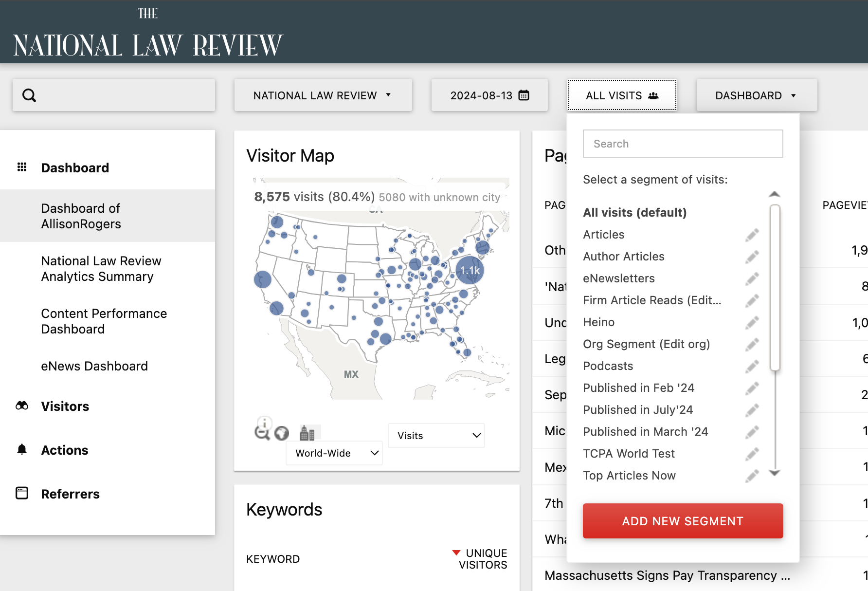Image resolution: width=868 pixels, height=591 pixels.
Task: Open Massachusetts Signs Pay Transparency row
Action: pyautogui.click(x=667, y=575)
